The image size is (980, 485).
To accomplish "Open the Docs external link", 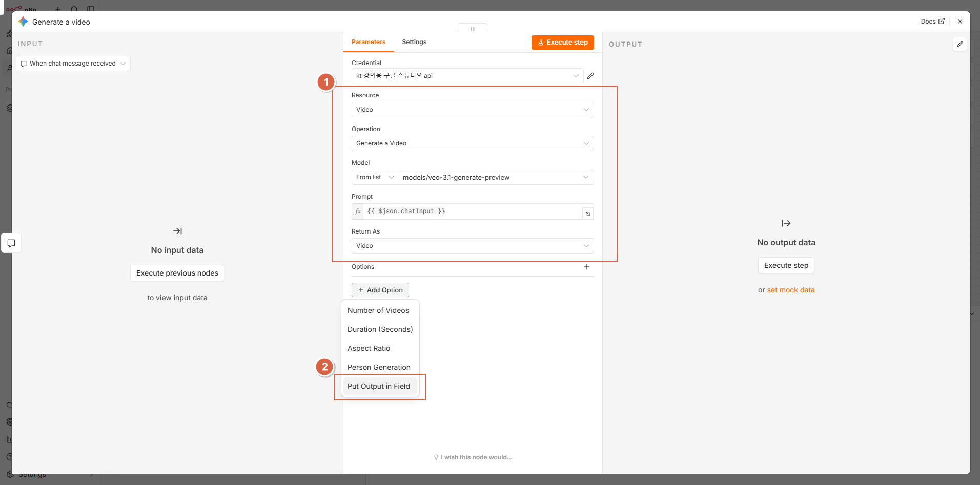I will pyautogui.click(x=932, y=22).
